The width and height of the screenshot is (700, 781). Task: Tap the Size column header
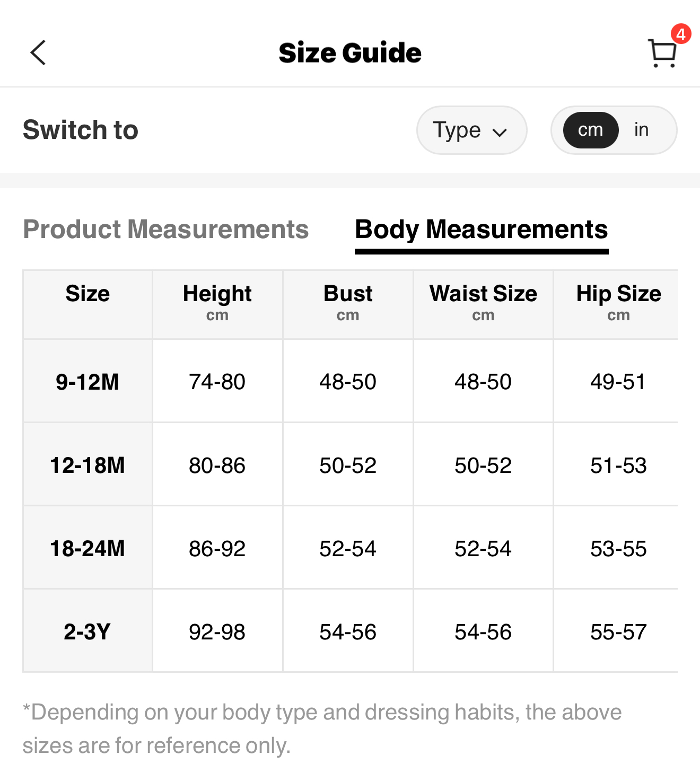[87, 294]
